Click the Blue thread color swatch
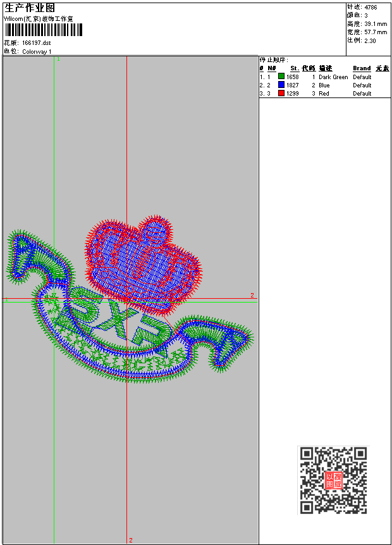 [x=281, y=85]
